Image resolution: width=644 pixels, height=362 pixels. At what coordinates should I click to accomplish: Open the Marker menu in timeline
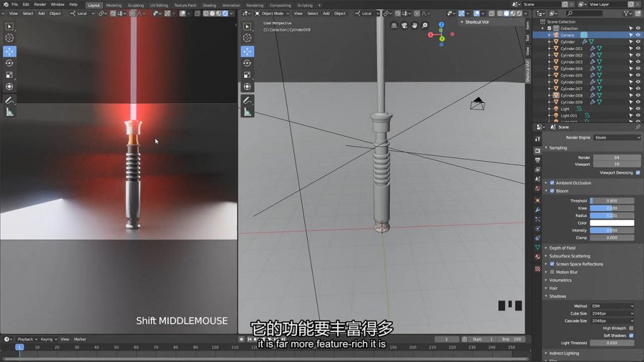pyautogui.click(x=80, y=339)
